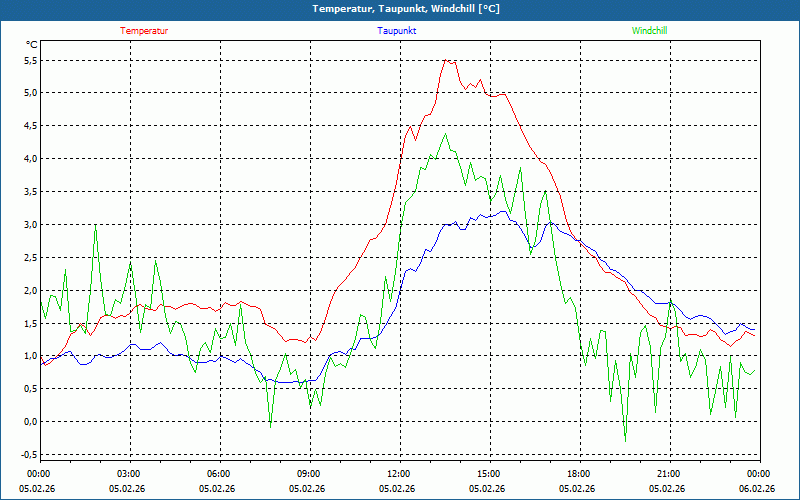The height and width of the screenshot is (500, 800).
Task: Select the '18:00' time axis label
Action: (x=578, y=474)
